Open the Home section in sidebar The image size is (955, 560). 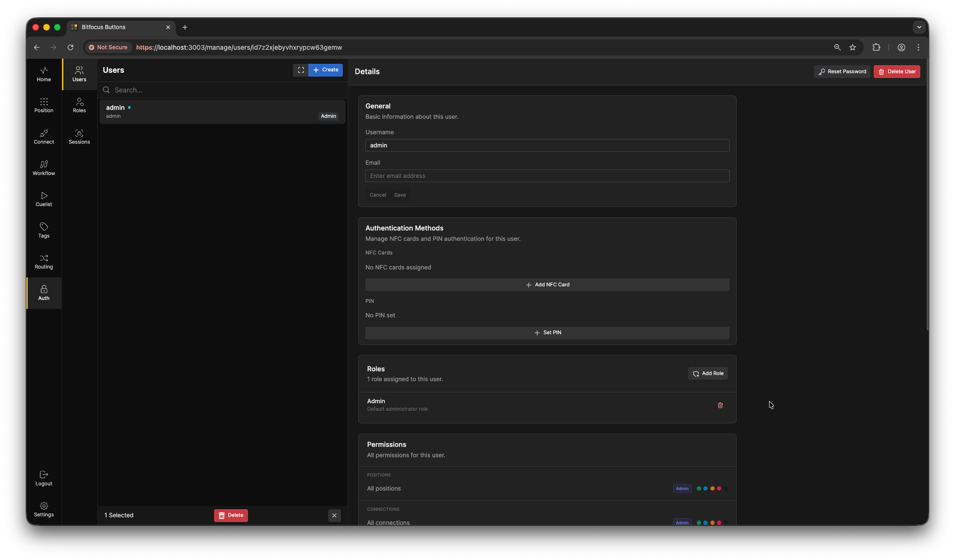tap(44, 74)
